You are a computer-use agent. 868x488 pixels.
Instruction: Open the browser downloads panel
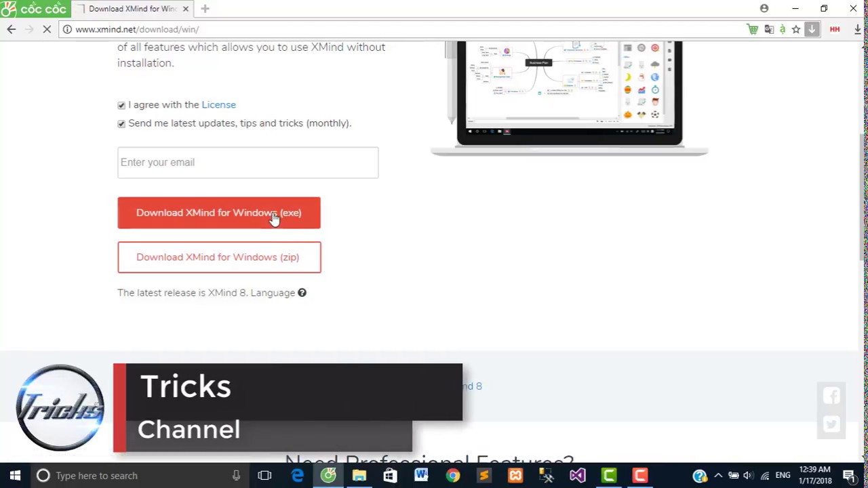pos(858,29)
